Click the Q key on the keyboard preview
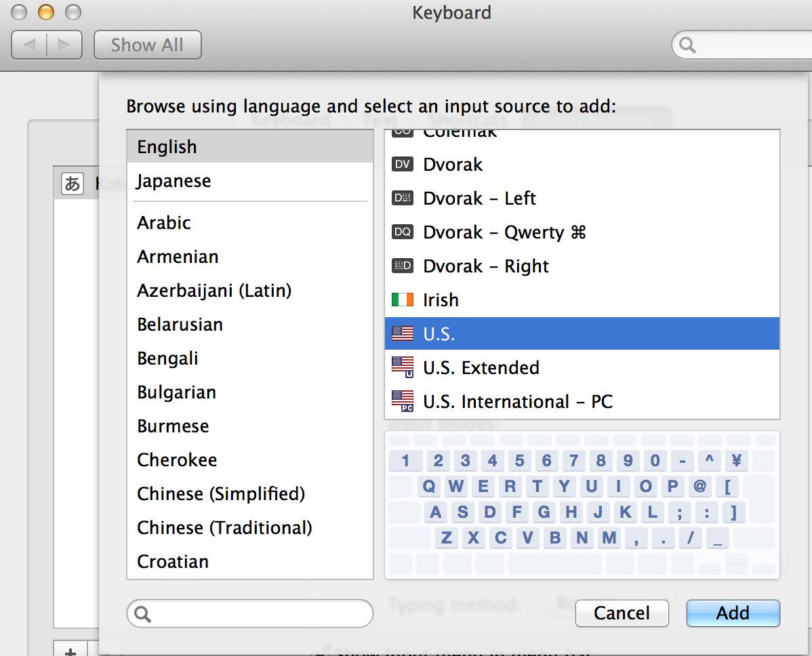 pos(429,487)
